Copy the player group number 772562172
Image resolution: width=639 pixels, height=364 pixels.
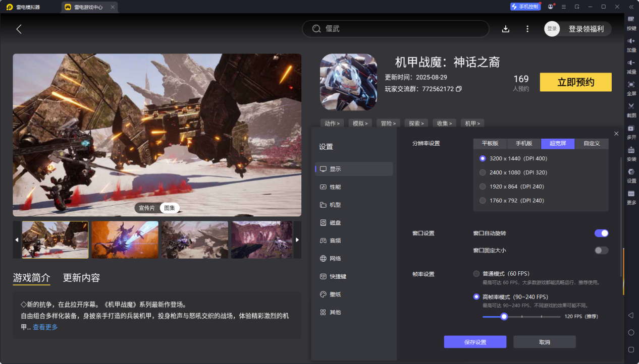[458, 89]
